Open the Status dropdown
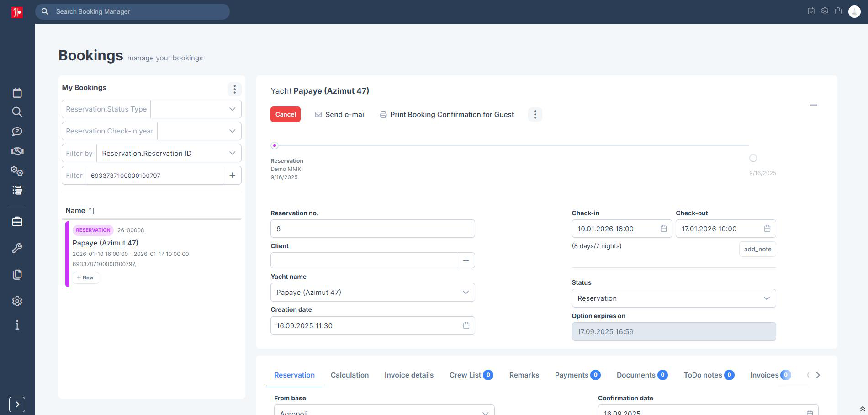Screen dimensions: 868x415 click(x=674, y=298)
